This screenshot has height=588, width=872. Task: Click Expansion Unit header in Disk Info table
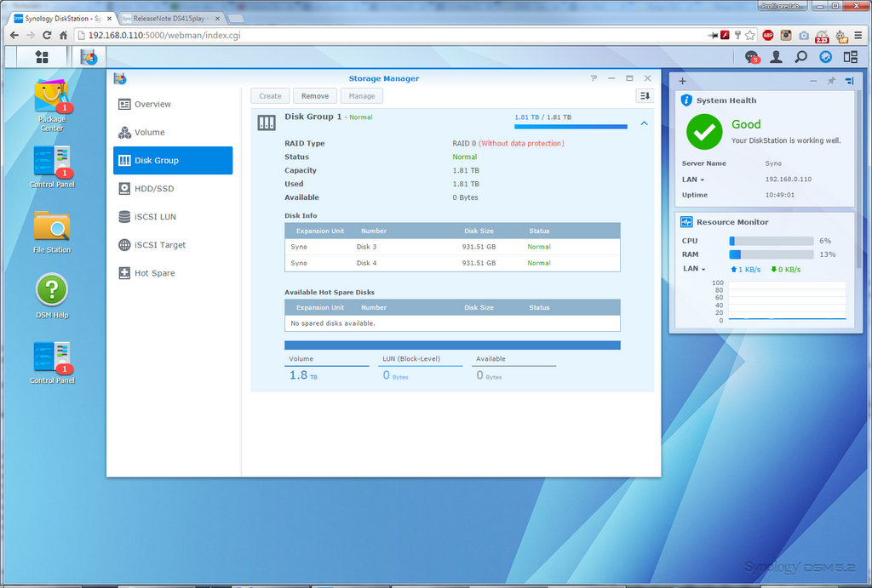point(320,231)
